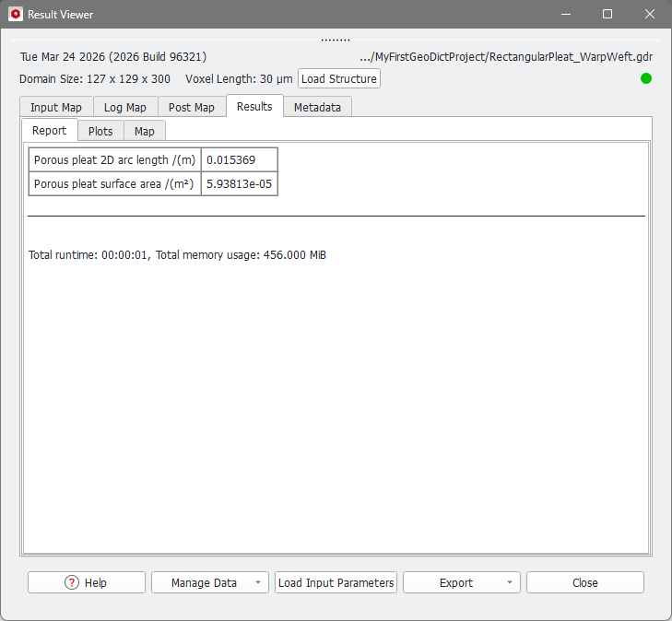Click the dotted grip handle at the top
672x621 pixels.
click(336, 41)
